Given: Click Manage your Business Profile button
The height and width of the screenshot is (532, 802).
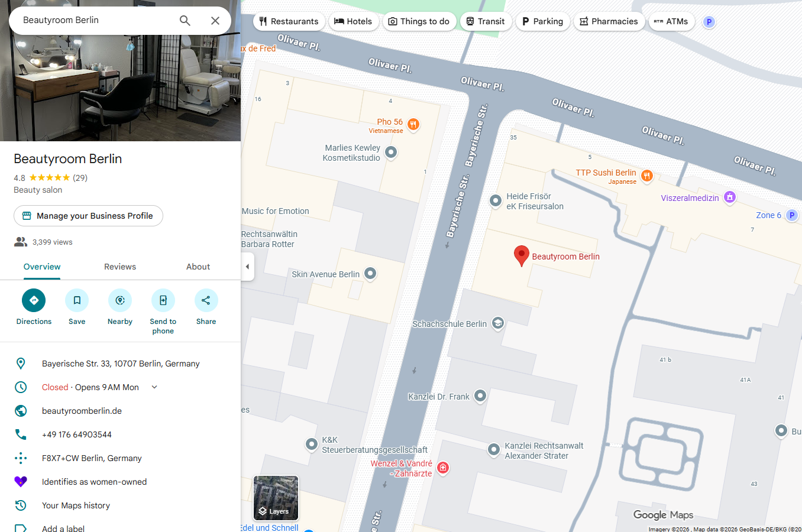Looking at the screenshot, I should pos(88,216).
